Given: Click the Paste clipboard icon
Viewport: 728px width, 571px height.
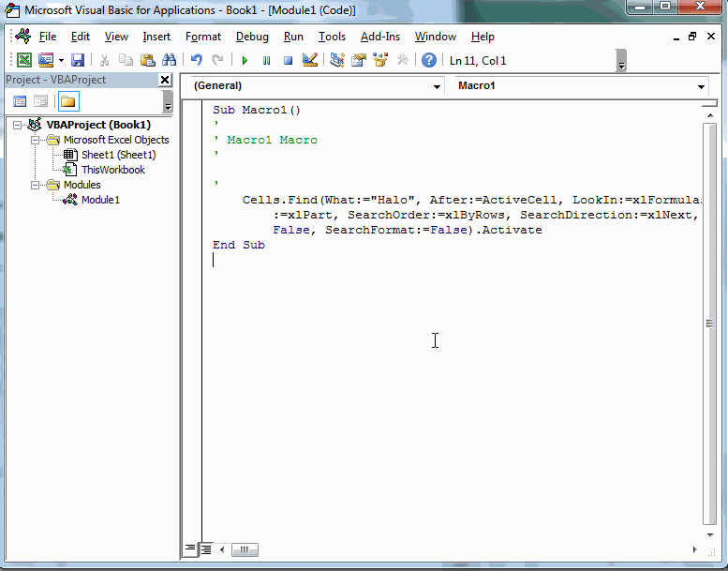Looking at the screenshot, I should click(x=147, y=60).
